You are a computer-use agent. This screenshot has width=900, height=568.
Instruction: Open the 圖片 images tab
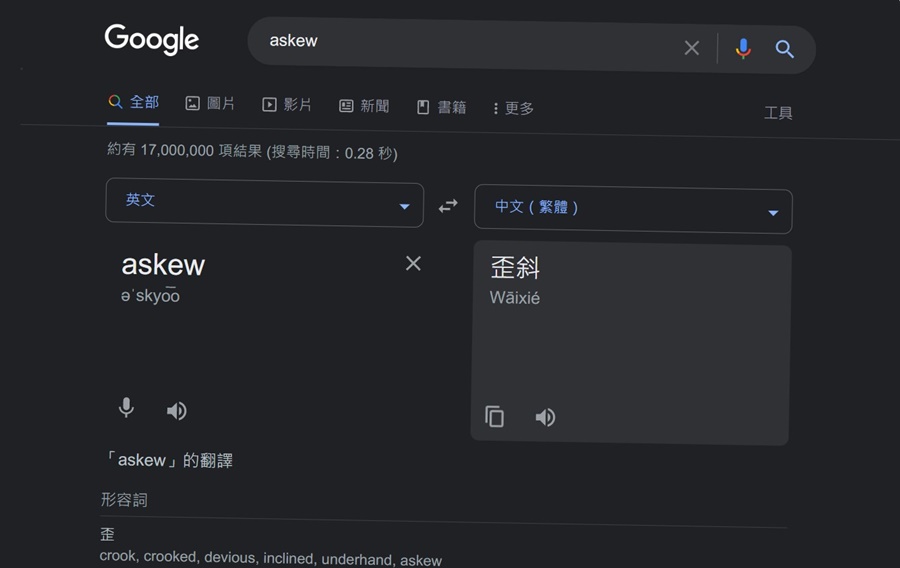pos(210,103)
